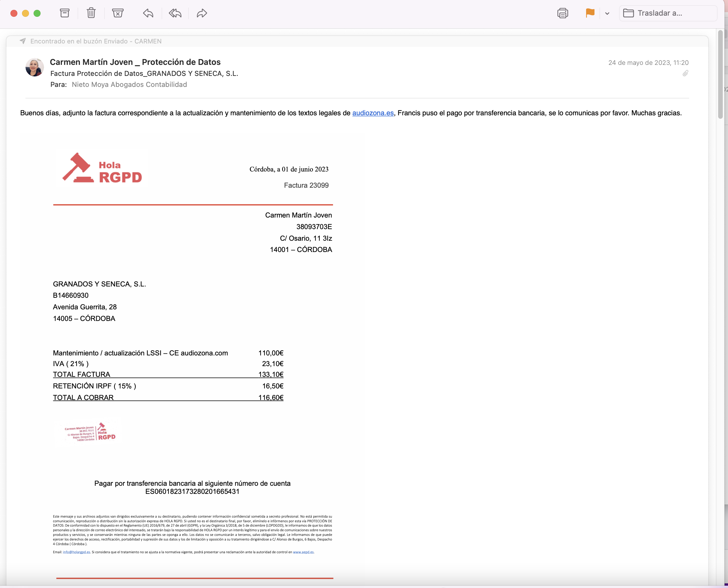The image size is (728, 588).
Task: Archive this message with the archive icon
Action: tap(65, 13)
